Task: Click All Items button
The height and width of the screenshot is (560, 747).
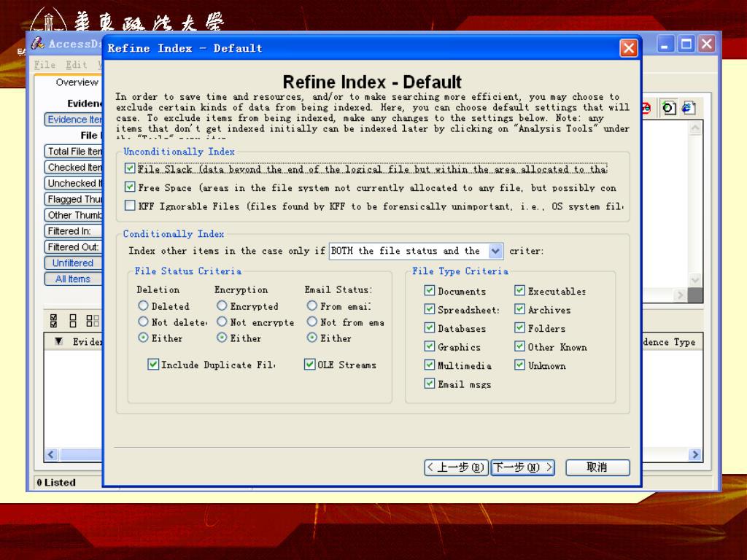Action: [x=74, y=279]
